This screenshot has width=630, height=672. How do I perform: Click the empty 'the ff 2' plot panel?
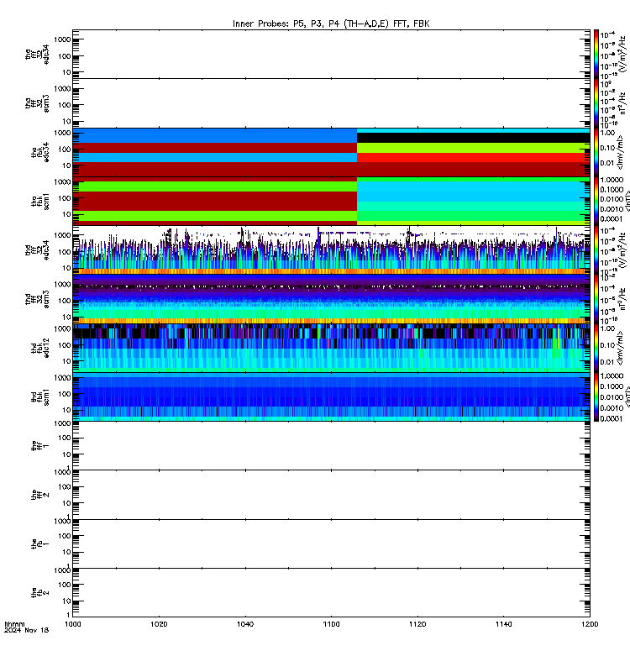coord(331,495)
